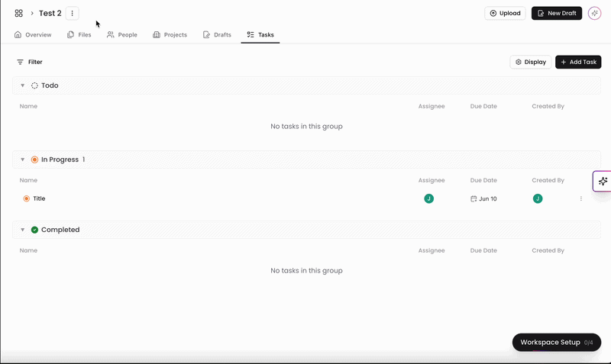The width and height of the screenshot is (611, 364).
Task: Open the workspace grid icon in breadcrumb
Action: pos(18,13)
